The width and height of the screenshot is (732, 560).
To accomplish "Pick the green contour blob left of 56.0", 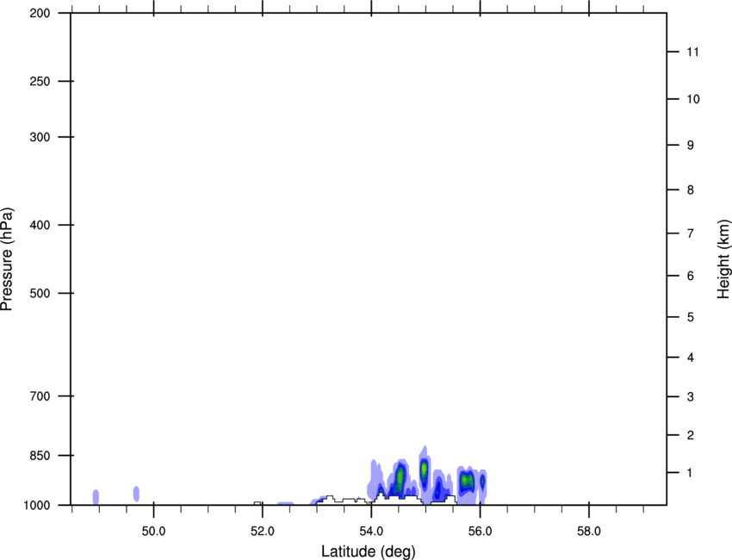I will tap(467, 480).
